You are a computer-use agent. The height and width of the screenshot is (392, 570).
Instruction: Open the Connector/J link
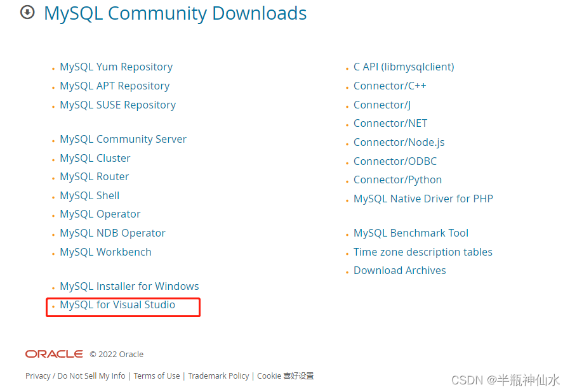click(382, 105)
